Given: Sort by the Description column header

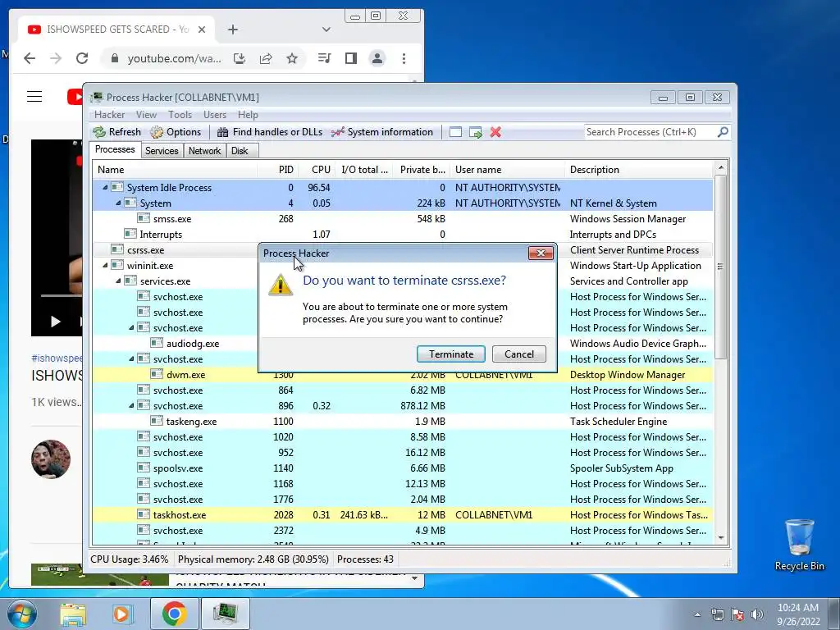Looking at the screenshot, I should [x=639, y=169].
